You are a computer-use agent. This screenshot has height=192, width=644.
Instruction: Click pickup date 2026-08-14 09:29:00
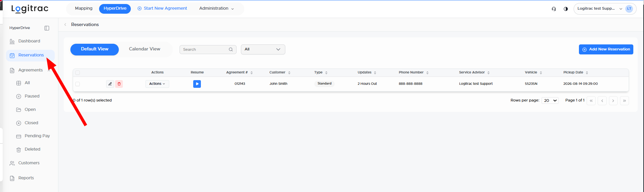(581, 84)
